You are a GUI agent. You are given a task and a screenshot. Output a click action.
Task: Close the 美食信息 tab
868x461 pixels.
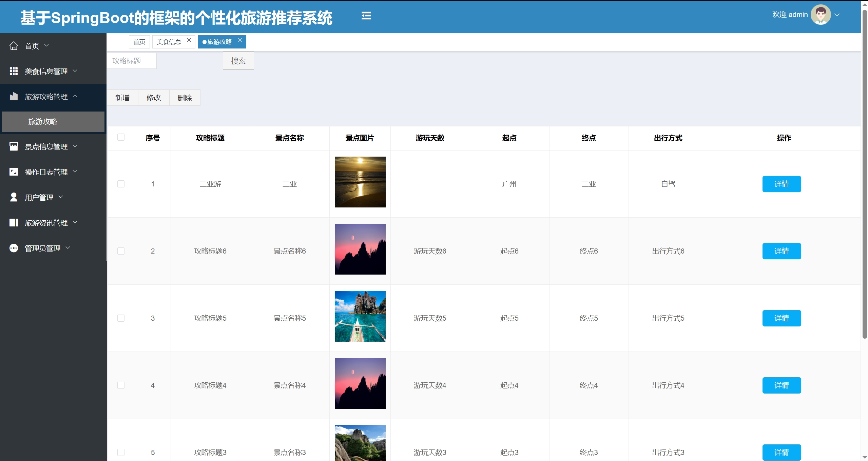click(189, 40)
